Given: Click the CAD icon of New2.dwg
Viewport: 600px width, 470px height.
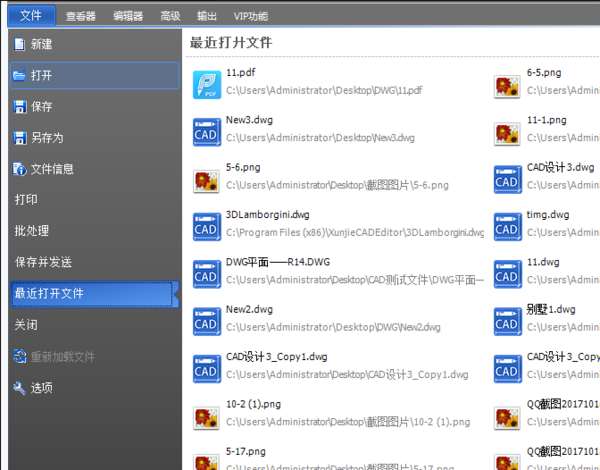Looking at the screenshot, I should click(207, 321).
